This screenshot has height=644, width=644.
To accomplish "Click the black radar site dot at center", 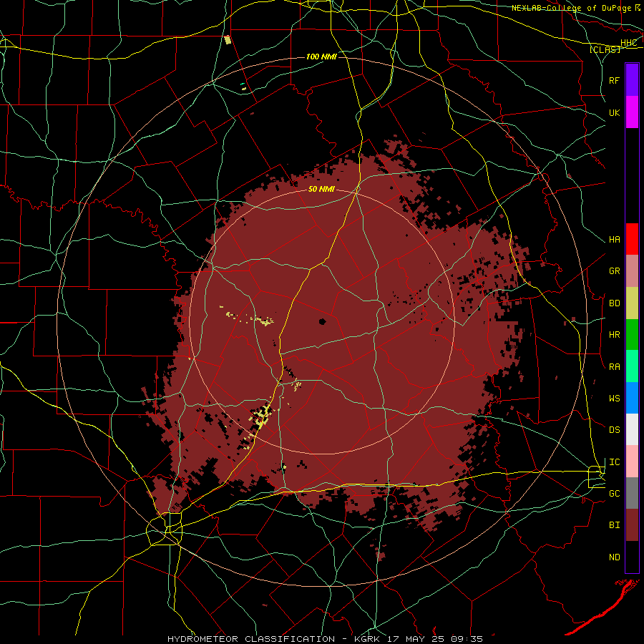I will pos(323,321).
